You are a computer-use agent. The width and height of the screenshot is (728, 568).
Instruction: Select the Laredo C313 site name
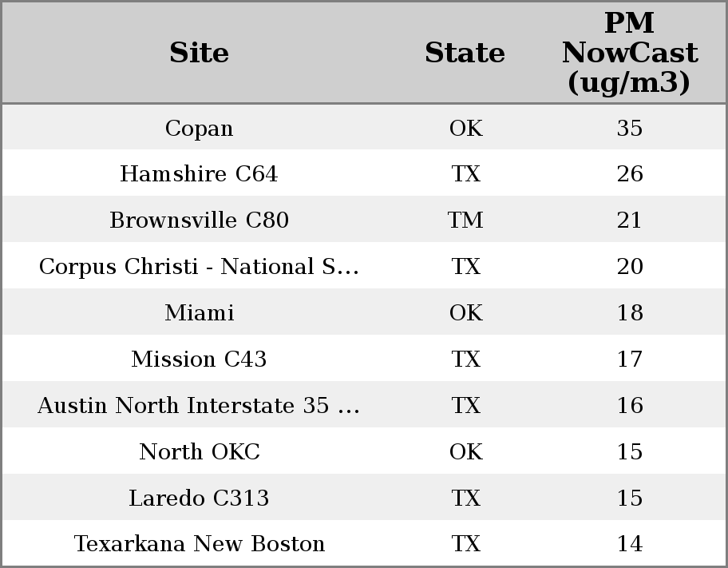199,498
